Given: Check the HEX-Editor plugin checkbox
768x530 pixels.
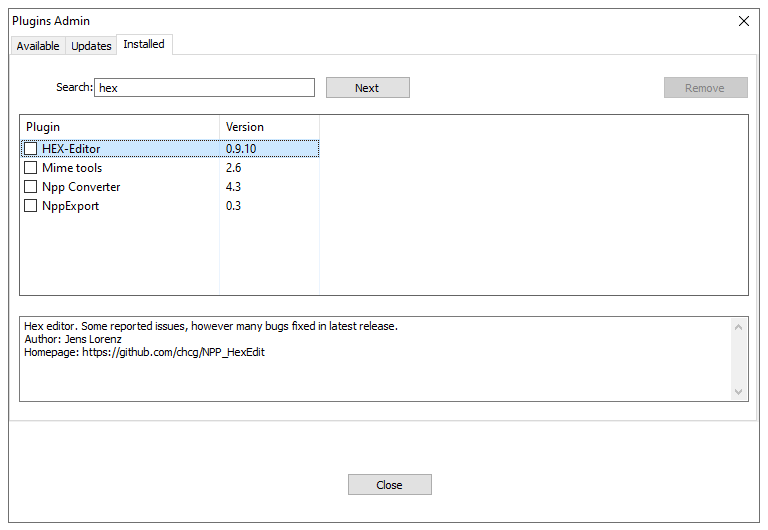Looking at the screenshot, I should [x=31, y=149].
